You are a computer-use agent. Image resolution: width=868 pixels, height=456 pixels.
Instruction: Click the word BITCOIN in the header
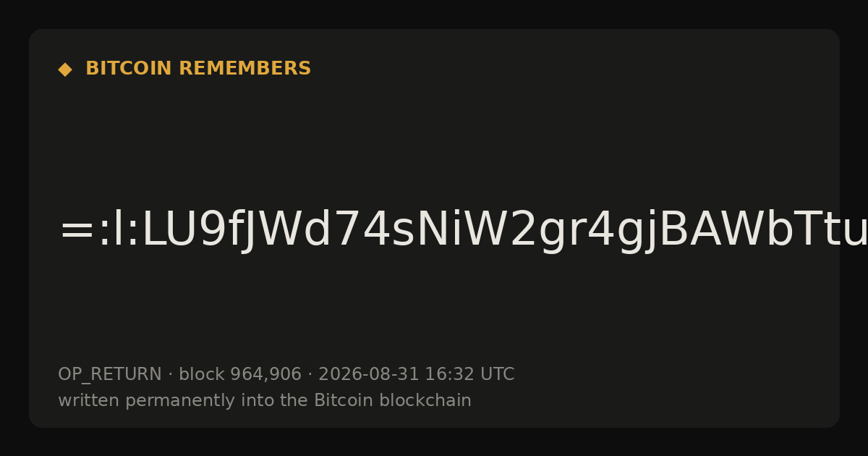[x=129, y=69]
